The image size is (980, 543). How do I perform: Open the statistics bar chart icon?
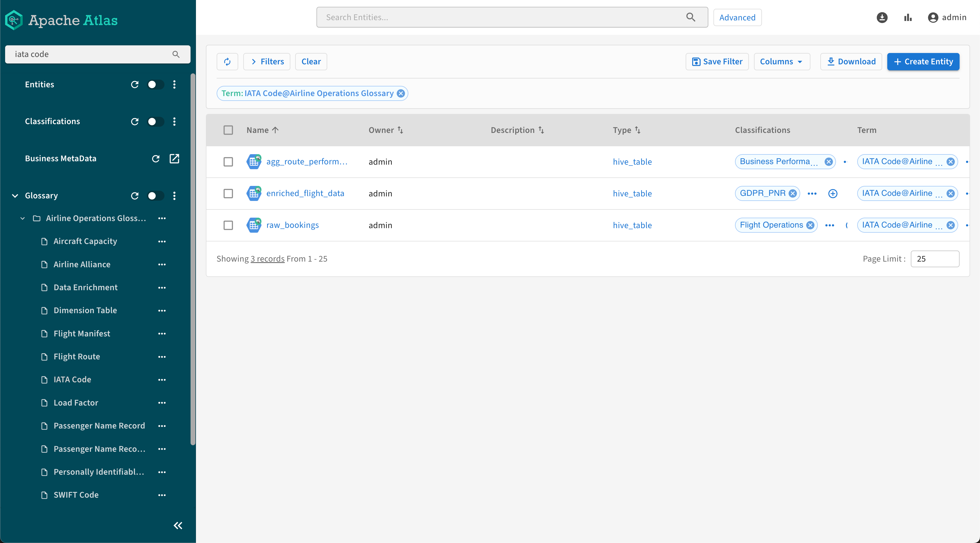(908, 18)
